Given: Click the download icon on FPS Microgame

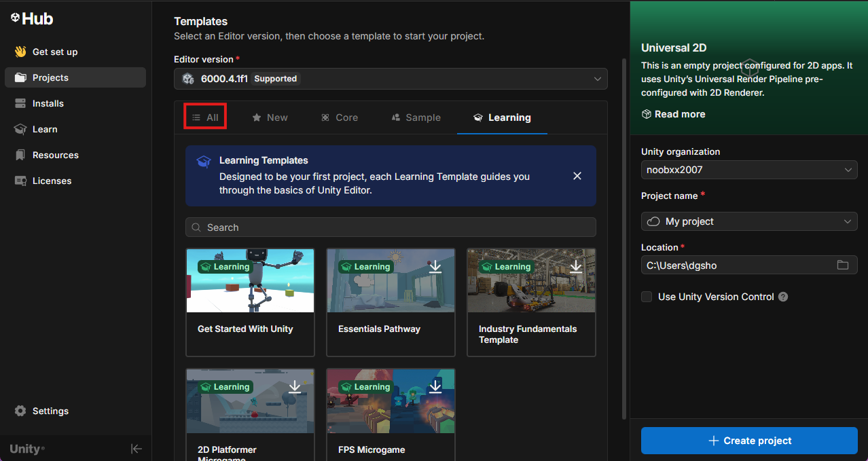Looking at the screenshot, I should pyautogui.click(x=435, y=387).
